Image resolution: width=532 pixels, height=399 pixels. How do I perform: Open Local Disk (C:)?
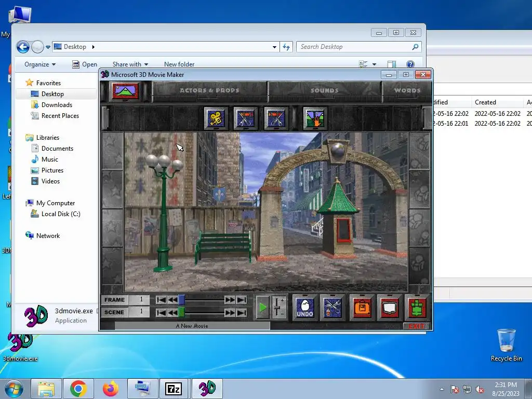61,214
